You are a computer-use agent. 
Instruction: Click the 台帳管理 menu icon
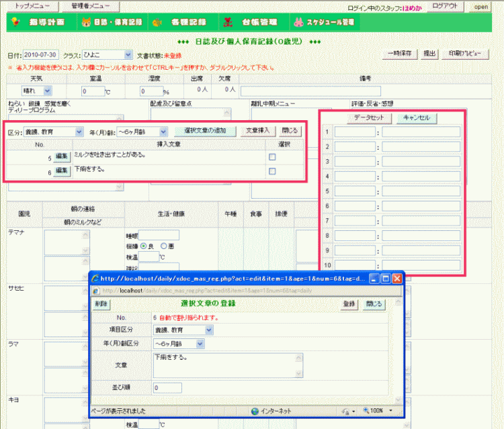(228, 22)
